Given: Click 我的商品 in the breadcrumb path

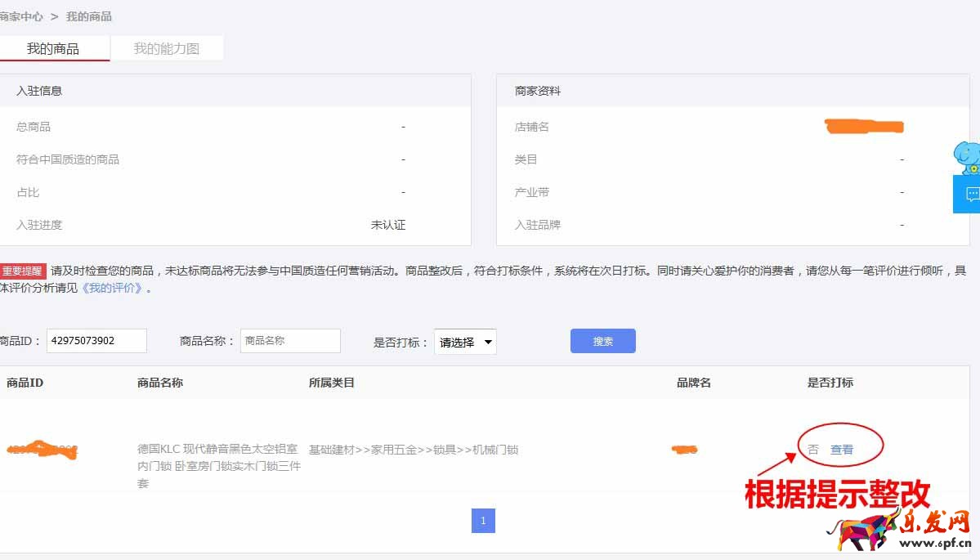Looking at the screenshot, I should pyautogui.click(x=89, y=16).
